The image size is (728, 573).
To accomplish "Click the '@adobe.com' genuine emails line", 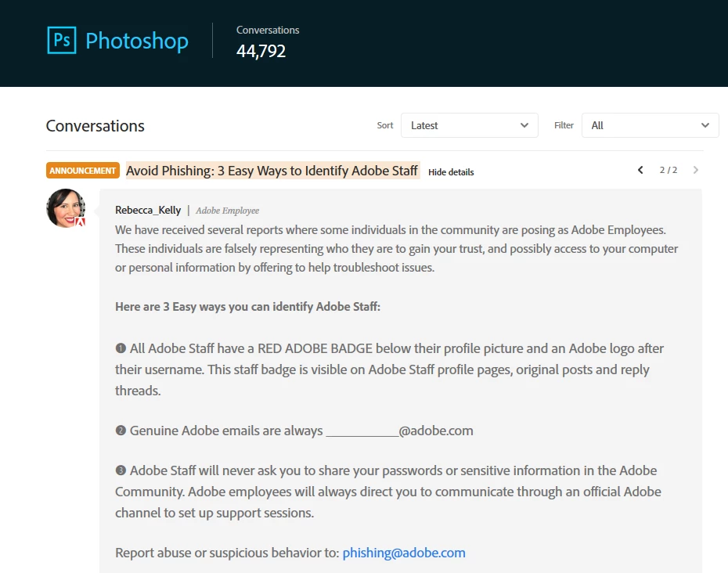I will pyautogui.click(x=294, y=431).
